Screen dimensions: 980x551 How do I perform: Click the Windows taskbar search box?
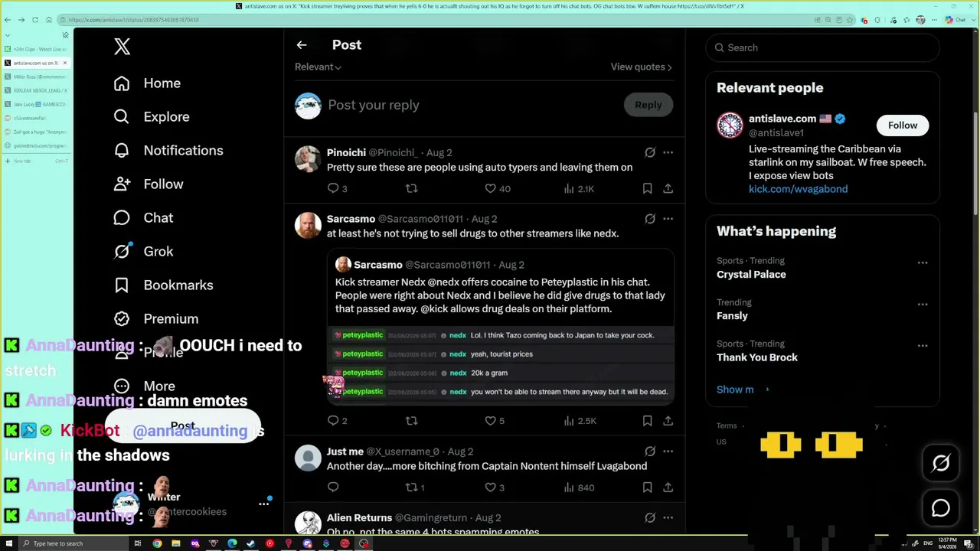pyautogui.click(x=73, y=543)
